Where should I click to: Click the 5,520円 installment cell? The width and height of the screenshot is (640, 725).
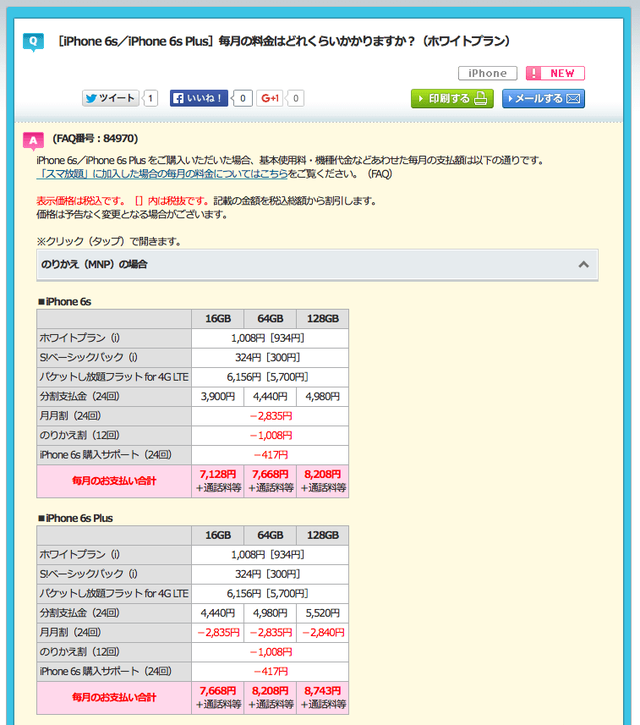coord(323,613)
